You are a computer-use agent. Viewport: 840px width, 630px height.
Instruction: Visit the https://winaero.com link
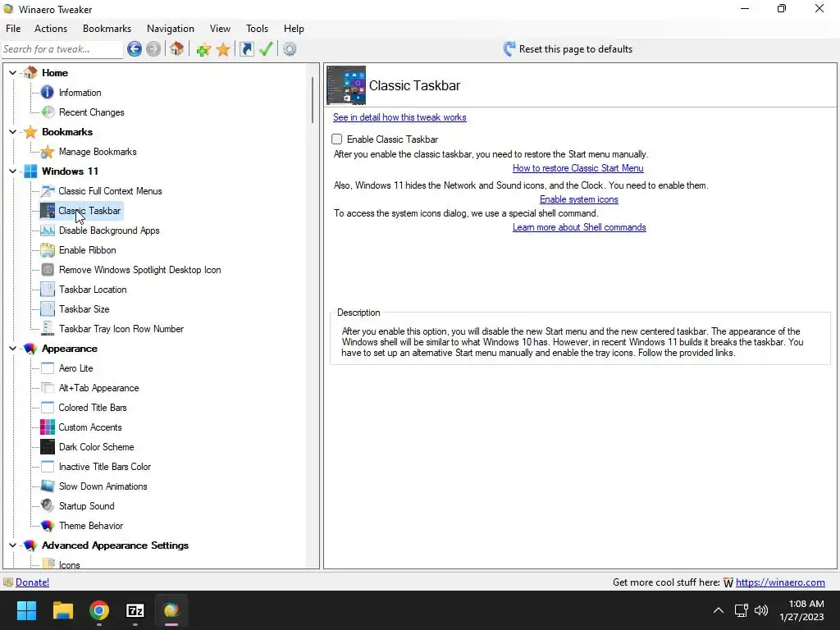click(x=780, y=582)
